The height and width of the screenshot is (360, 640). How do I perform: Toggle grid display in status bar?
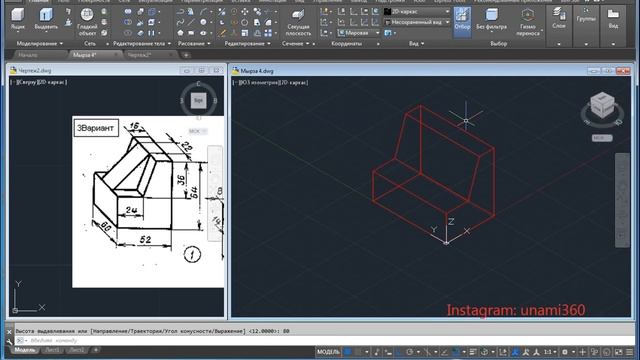point(347,352)
